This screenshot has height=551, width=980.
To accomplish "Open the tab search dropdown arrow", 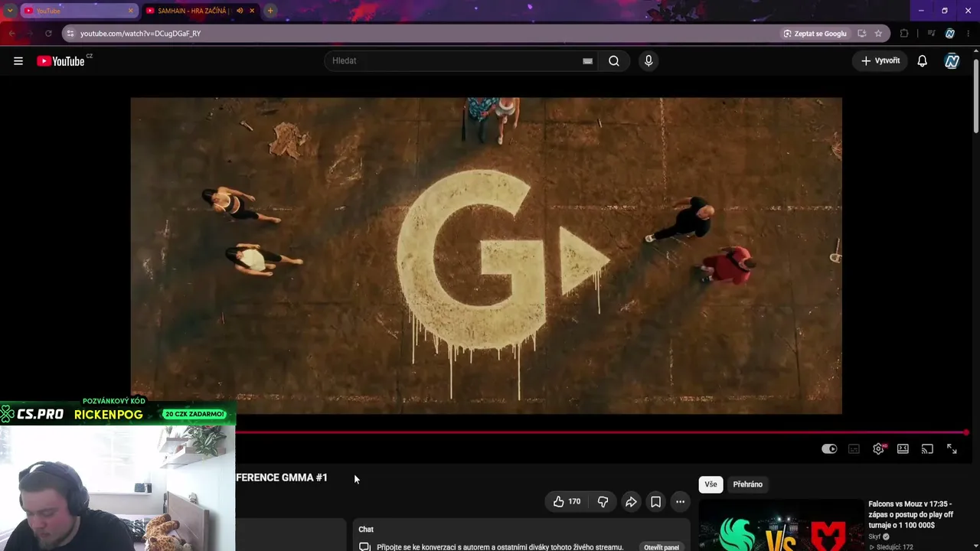I will 10,11.
